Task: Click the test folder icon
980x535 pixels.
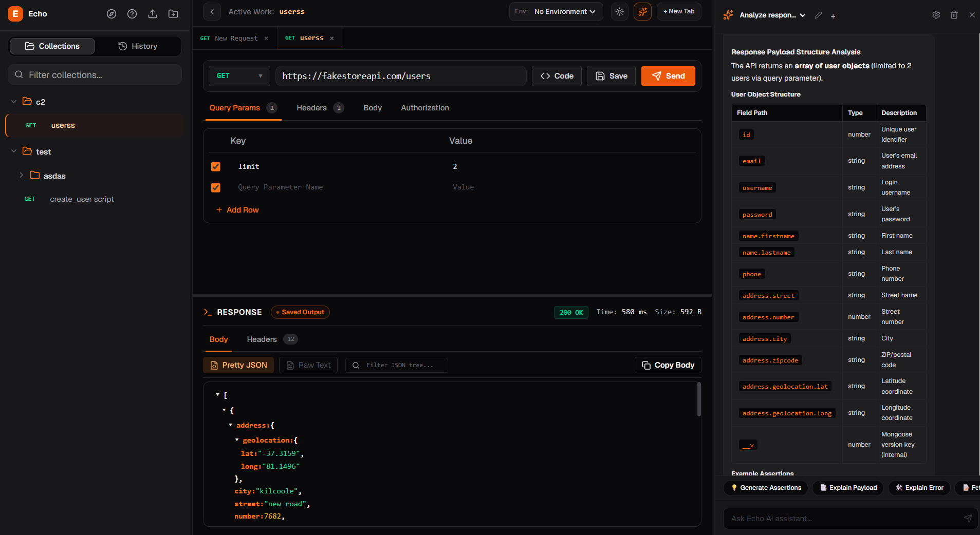Action: (27, 151)
